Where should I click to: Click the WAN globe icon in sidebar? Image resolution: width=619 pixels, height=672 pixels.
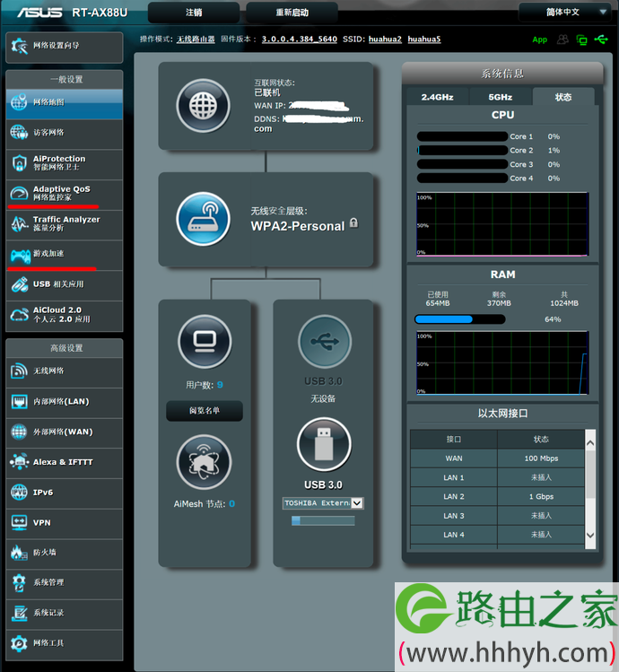click(x=19, y=432)
